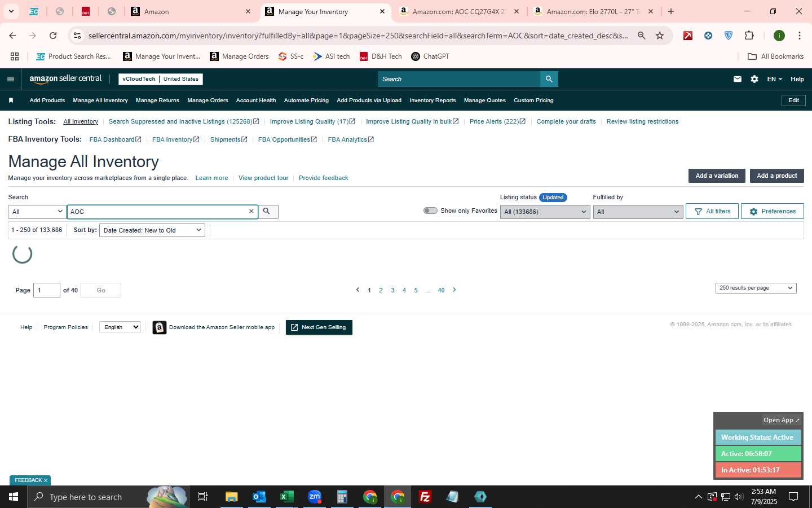Open the 250 results per page dropdown
Image resolution: width=812 pixels, height=508 pixels.
756,288
